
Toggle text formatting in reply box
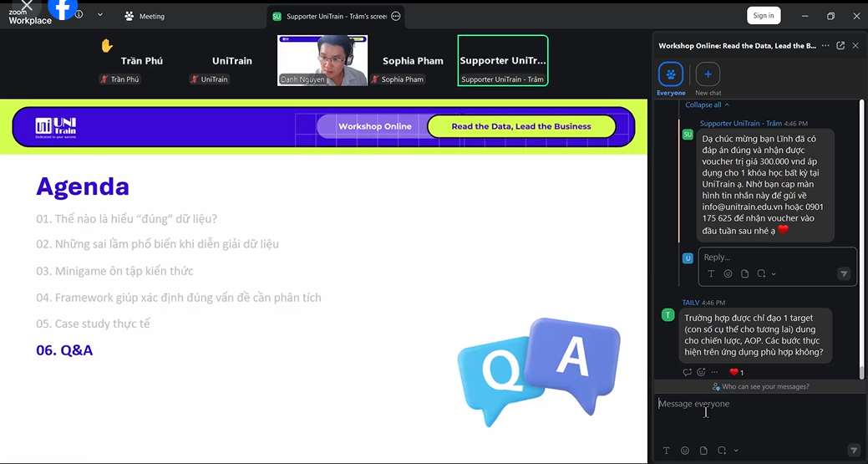click(x=711, y=273)
